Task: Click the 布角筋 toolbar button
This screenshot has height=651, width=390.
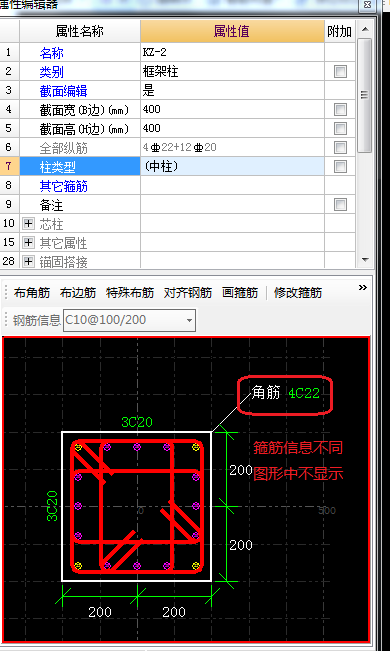Action: tap(32, 293)
